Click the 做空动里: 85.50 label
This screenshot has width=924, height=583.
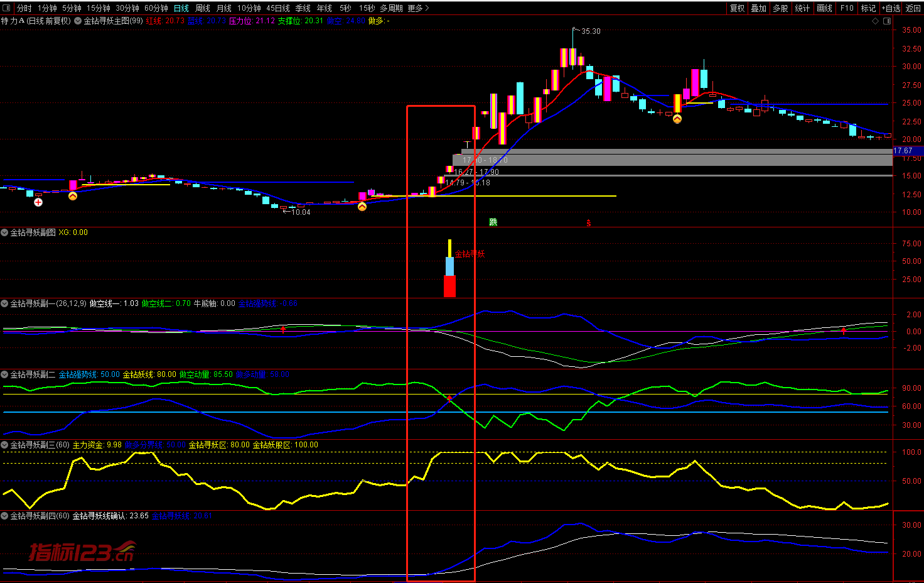pos(206,374)
